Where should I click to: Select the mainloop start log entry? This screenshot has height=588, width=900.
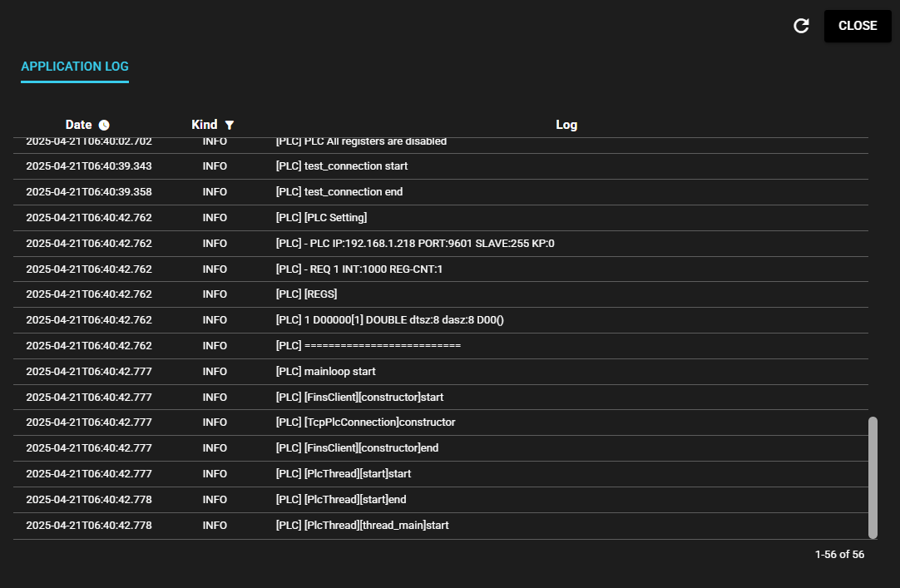(325, 372)
